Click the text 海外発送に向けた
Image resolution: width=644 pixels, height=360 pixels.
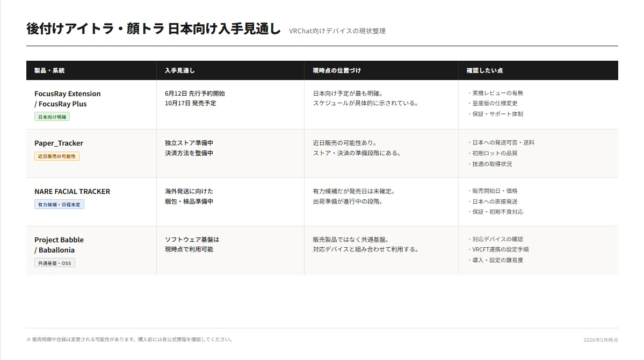point(189,191)
